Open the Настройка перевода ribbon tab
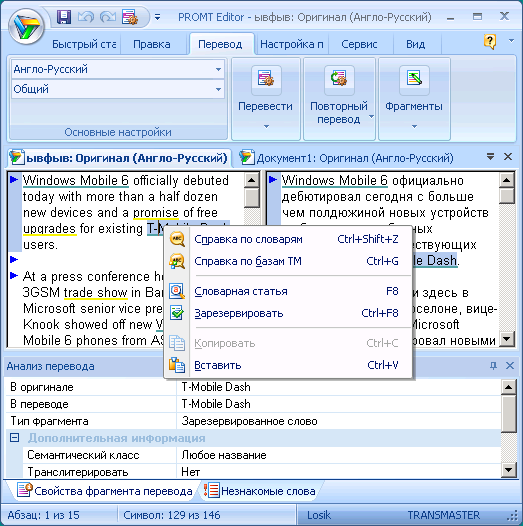Viewport: 523px width, 526px height. (292, 44)
